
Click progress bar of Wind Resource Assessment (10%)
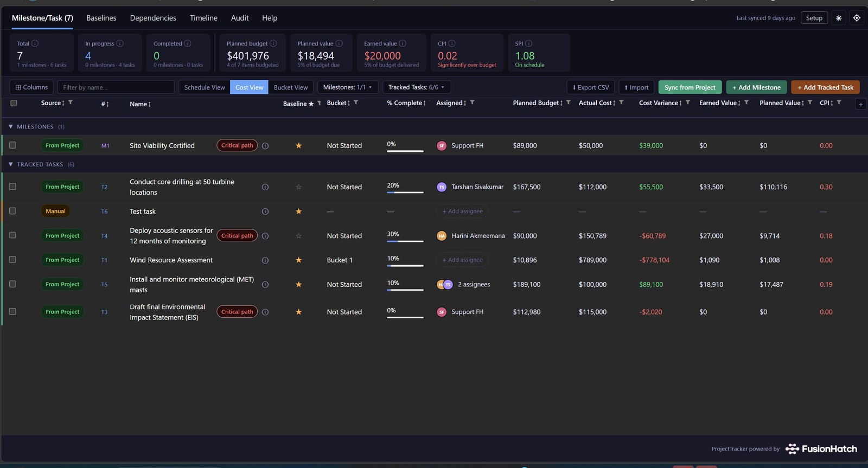(x=405, y=265)
